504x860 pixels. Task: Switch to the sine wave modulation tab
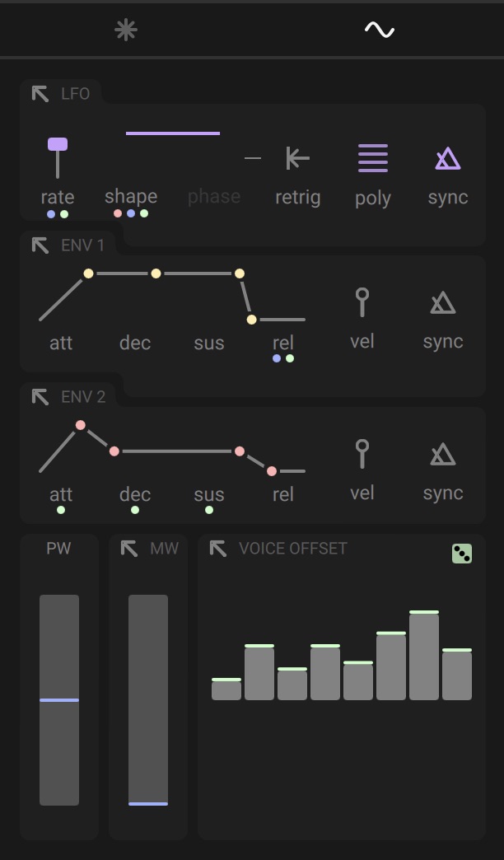(379, 30)
